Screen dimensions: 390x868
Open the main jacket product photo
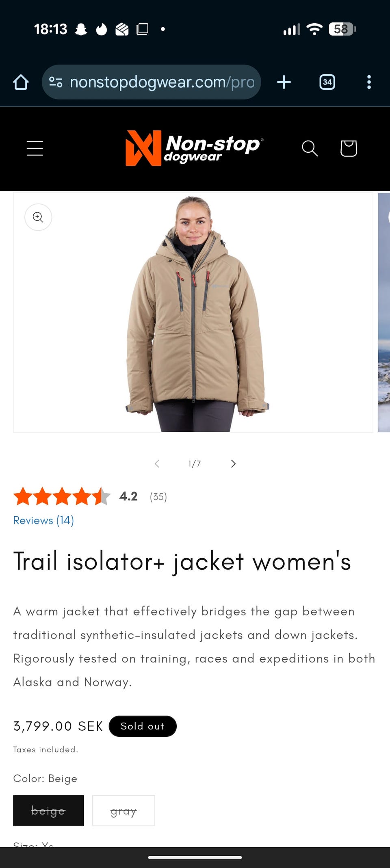click(x=193, y=312)
